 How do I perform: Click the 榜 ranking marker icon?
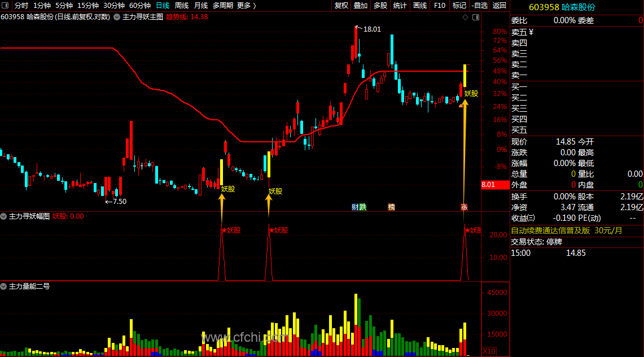(391, 207)
